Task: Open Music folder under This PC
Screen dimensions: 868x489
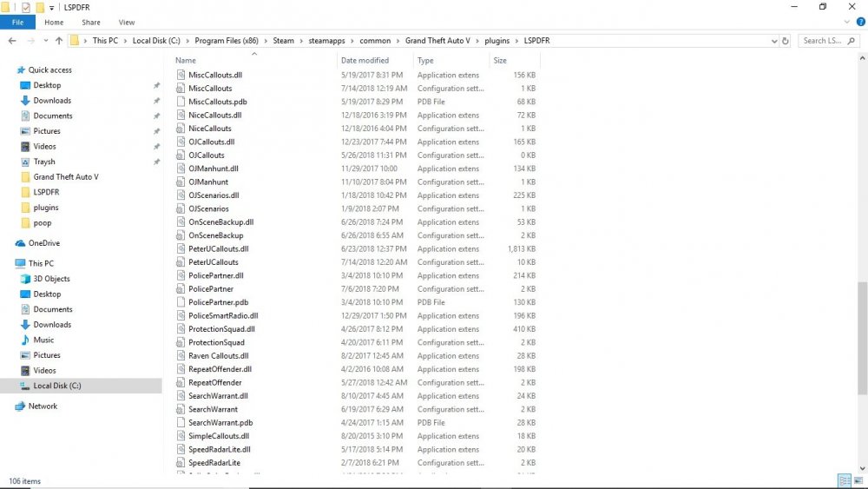Action: 43,340
